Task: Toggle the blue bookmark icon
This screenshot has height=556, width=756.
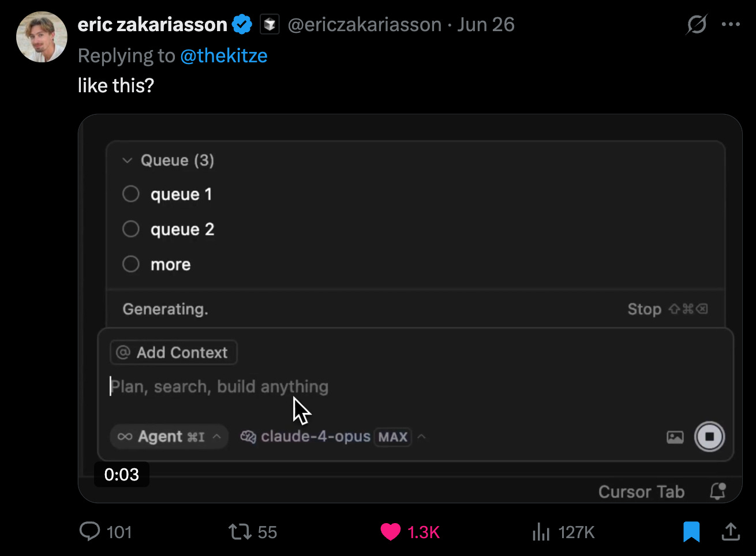Action: coord(691,531)
